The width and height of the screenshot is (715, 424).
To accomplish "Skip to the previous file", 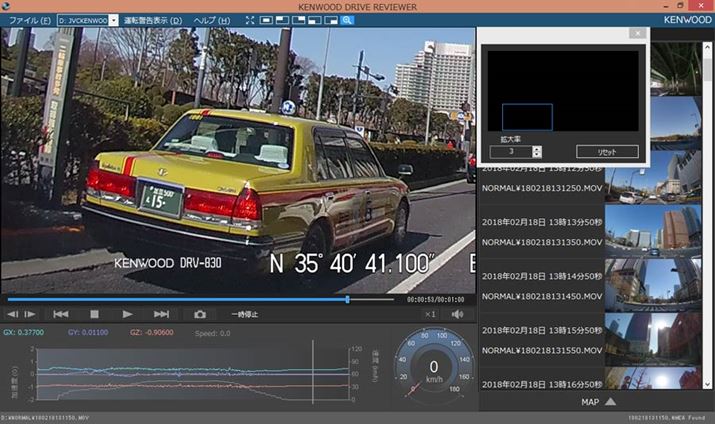I will point(60,314).
